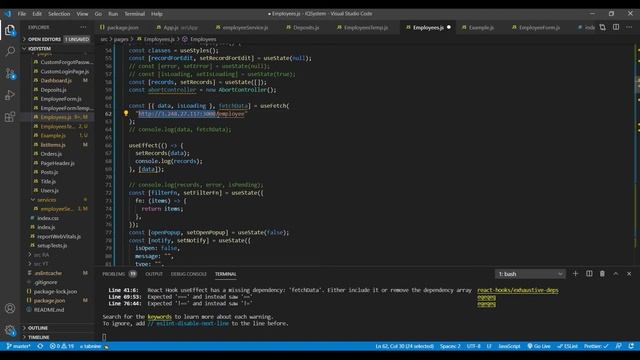Open the Search view in activity bar
The image size is (640, 360).
click(10, 51)
